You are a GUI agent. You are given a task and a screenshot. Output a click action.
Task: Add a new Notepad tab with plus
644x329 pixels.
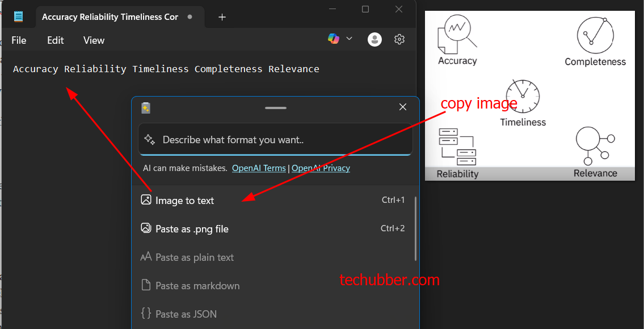click(x=222, y=17)
